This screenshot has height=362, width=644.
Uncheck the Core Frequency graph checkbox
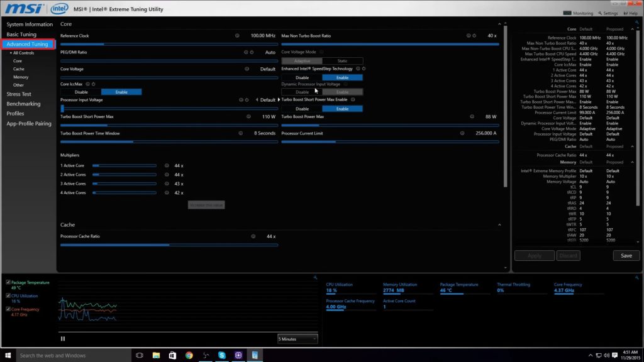8,309
